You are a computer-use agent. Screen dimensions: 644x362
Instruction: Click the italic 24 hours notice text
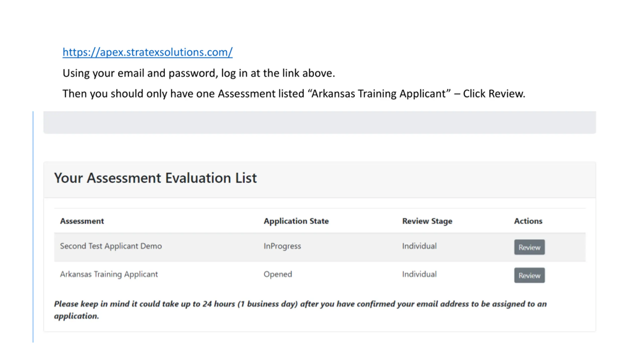(300, 304)
